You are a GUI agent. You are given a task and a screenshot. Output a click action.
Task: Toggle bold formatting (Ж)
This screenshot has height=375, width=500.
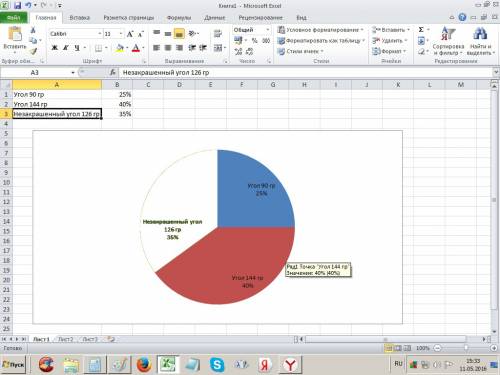[55, 48]
